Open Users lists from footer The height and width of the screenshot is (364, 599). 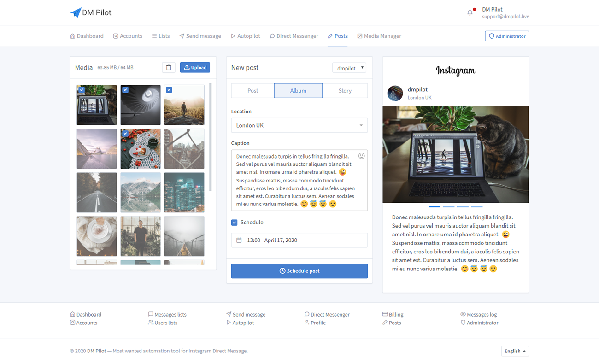click(x=163, y=323)
